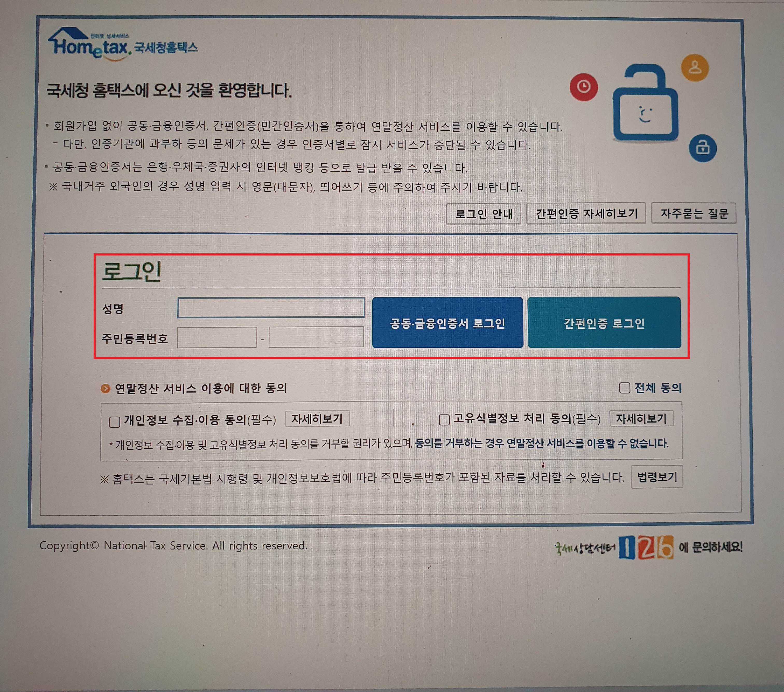Click the Hometax logo
This screenshot has height=692, width=784.
click(122, 44)
